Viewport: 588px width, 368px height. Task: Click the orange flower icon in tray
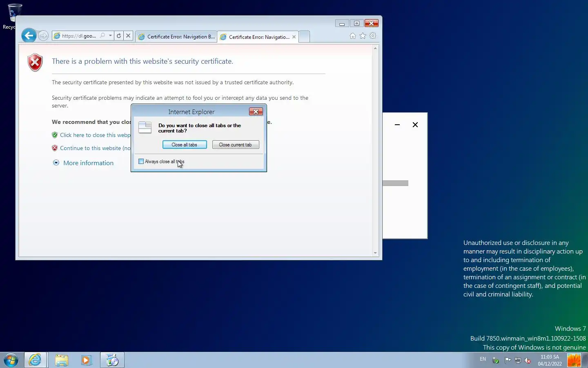pyautogui.click(x=574, y=360)
